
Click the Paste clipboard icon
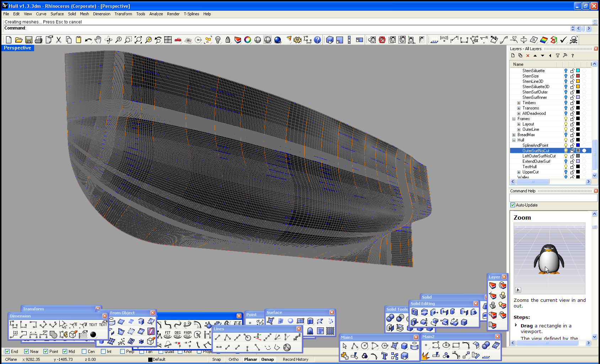point(79,40)
